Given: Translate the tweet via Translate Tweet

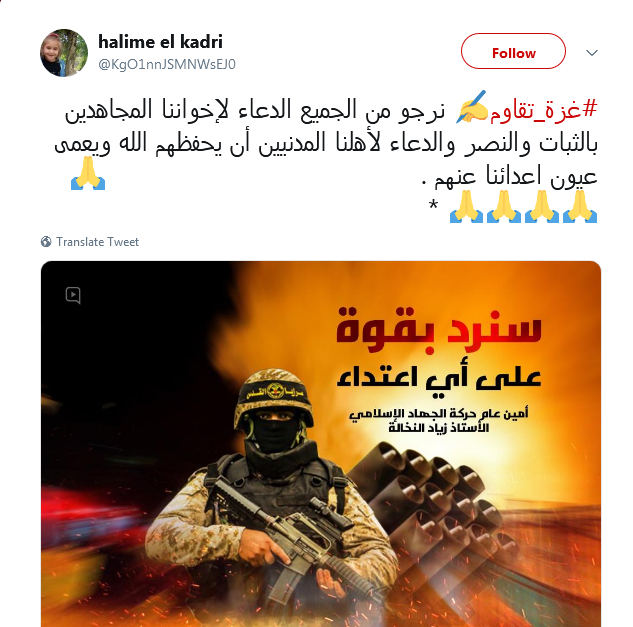Looking at the screenshot, I should (x=97, y=241).
